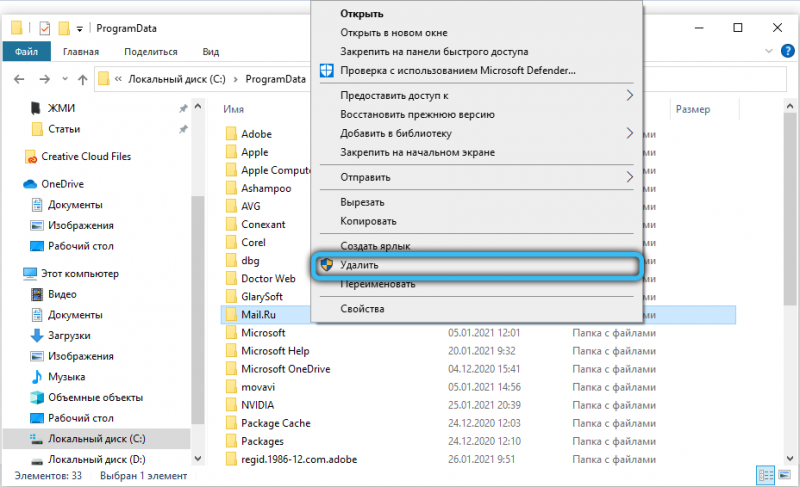Click the Help question mark icon
Viewport: 800px width, 487px height.
coord(787,51)
